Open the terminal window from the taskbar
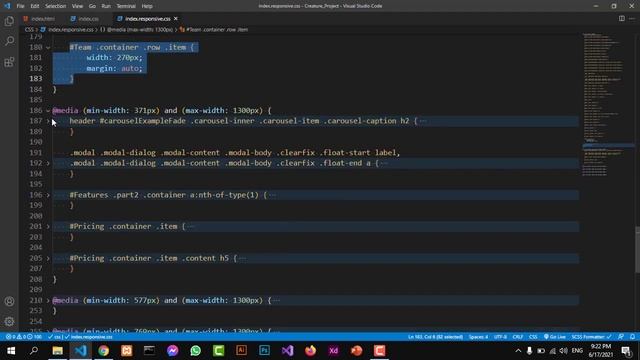The image size is (640, 360). [x=149, y=351]
